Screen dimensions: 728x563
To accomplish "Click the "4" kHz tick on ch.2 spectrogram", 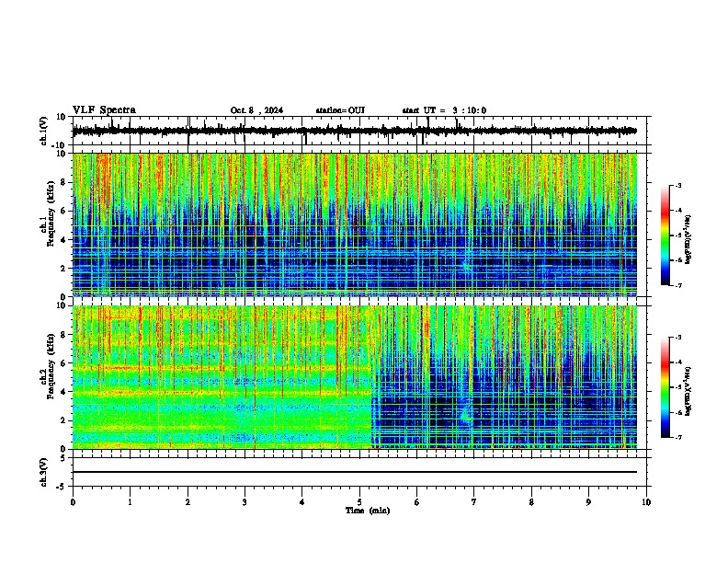I will [x=64, y=392].
